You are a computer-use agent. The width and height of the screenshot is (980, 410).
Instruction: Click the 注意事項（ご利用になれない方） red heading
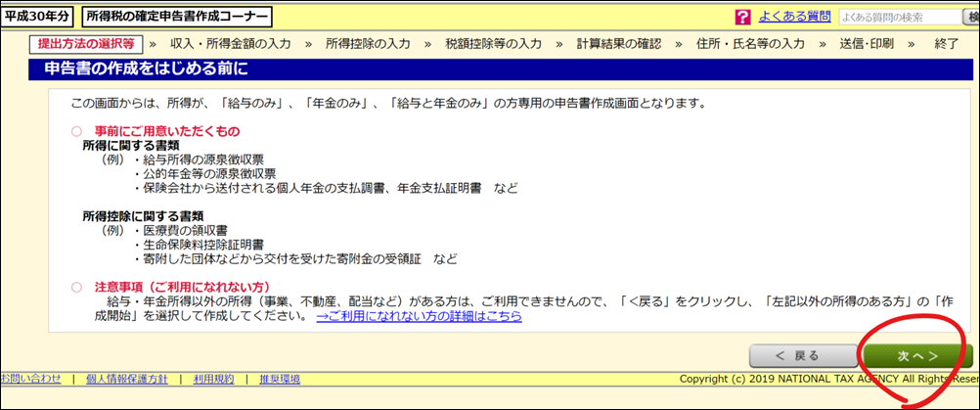point(182,287)
